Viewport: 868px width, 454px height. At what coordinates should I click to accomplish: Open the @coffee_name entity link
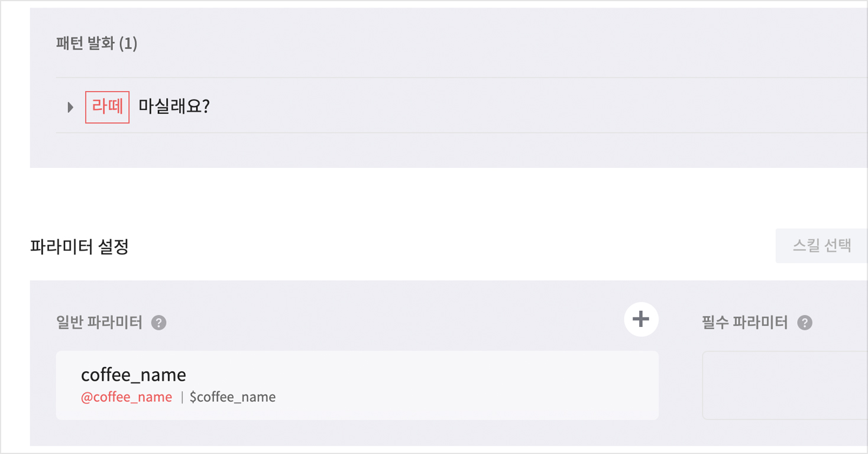127,397
